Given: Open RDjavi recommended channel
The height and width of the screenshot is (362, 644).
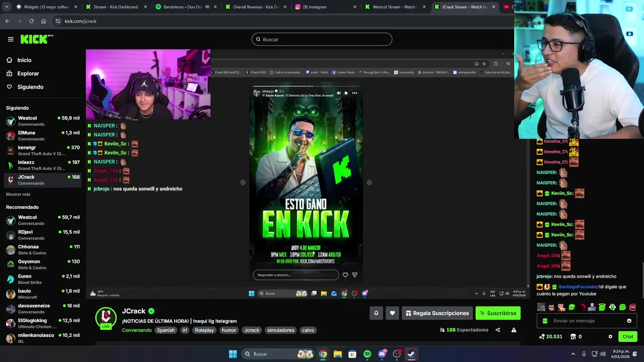Looking at the screenshot, I should point(43,235).
